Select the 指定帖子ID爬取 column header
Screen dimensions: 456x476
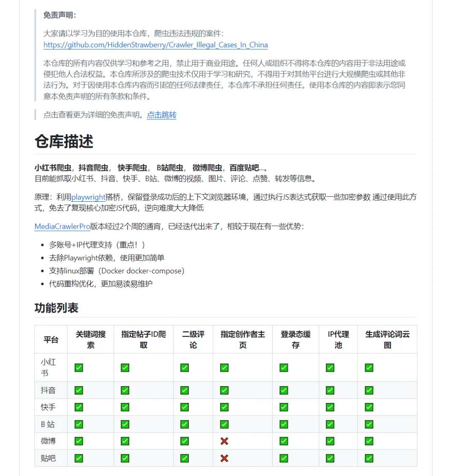click(x=144, y=339)
